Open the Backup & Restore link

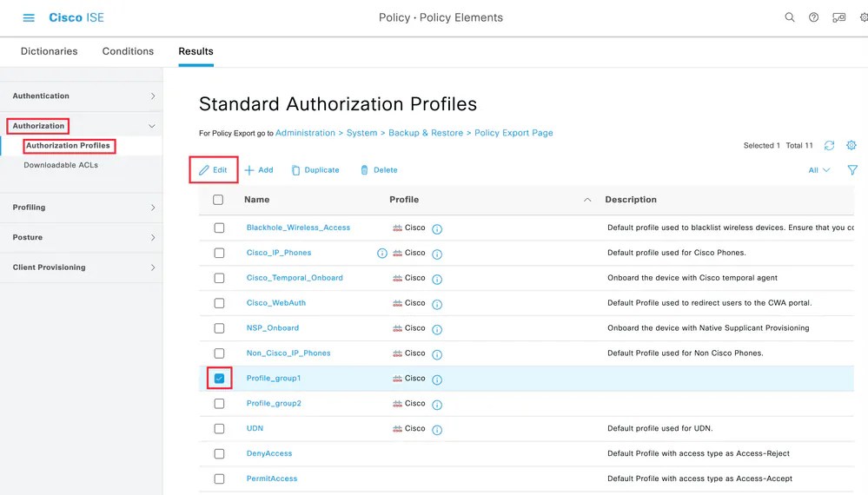426,133
